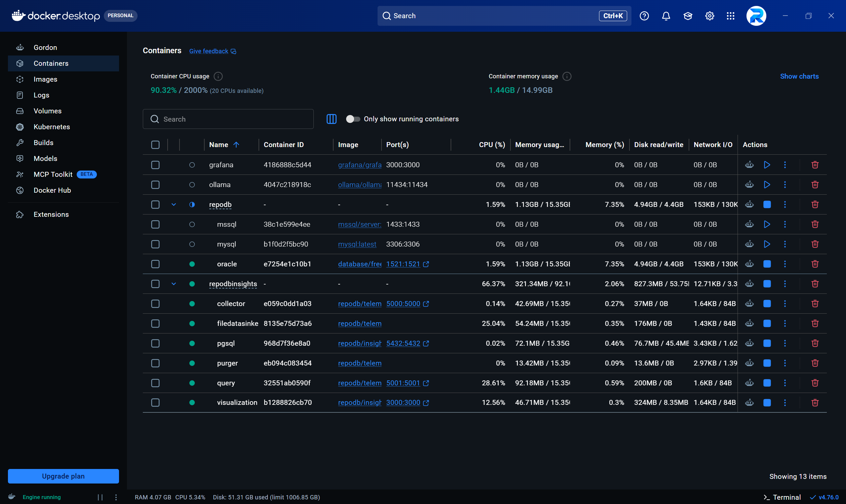
Task: Show memory usage info tooltip icon
Action: point(567,76)
